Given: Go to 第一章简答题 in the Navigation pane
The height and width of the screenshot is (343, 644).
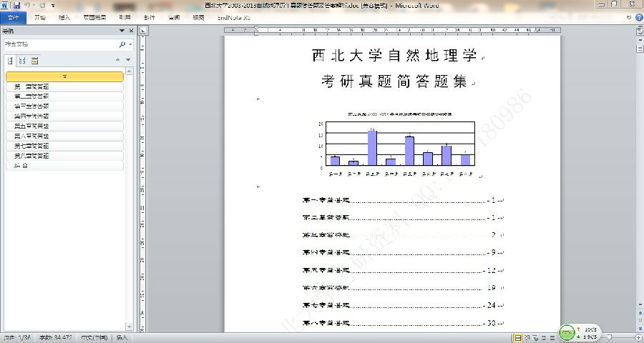Looking at the screenshot, I should pos(64,86).
